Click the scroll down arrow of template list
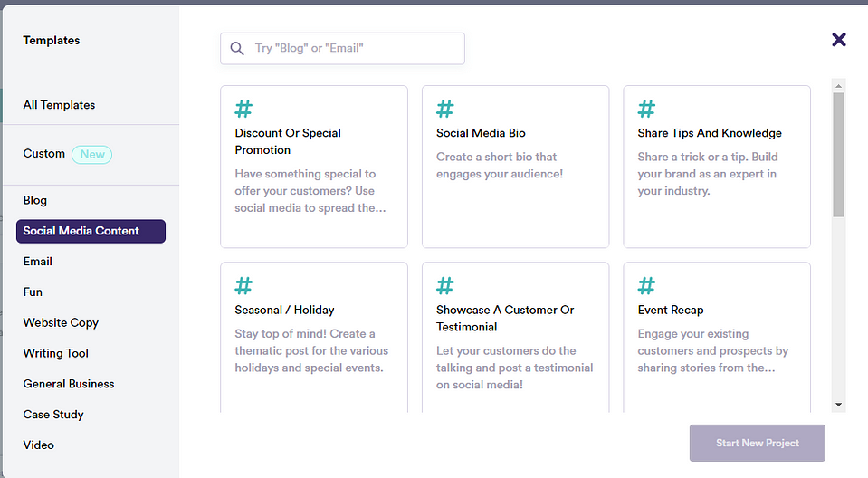 (838, 405)
